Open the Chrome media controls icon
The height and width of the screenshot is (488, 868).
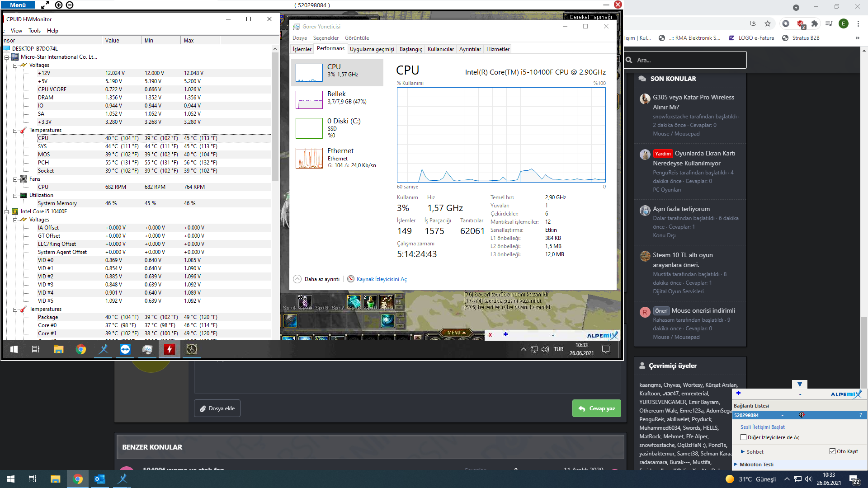(x=829, y=23)
